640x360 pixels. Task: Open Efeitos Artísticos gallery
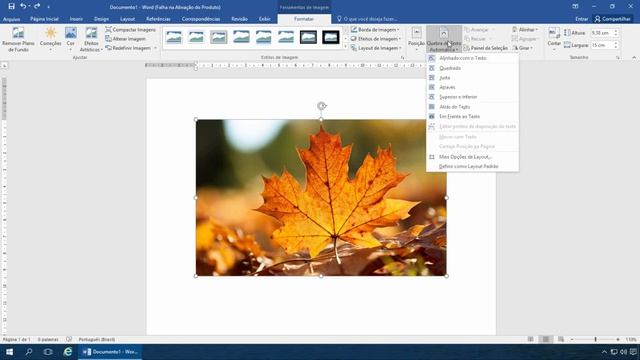click(91, 39)
